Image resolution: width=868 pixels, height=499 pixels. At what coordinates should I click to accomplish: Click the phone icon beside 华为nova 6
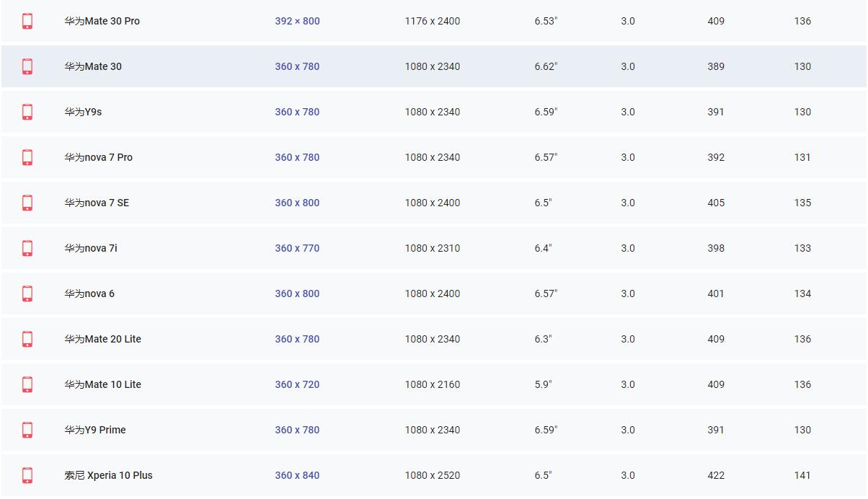coord(27,293)
